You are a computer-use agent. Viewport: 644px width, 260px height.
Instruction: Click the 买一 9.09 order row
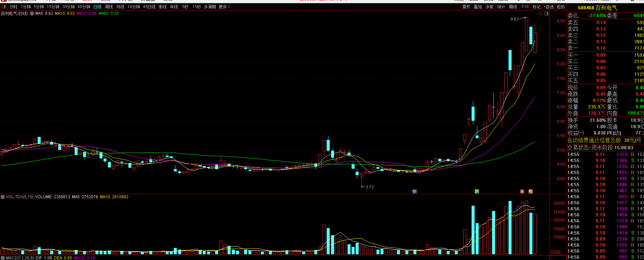coord(605,55)
